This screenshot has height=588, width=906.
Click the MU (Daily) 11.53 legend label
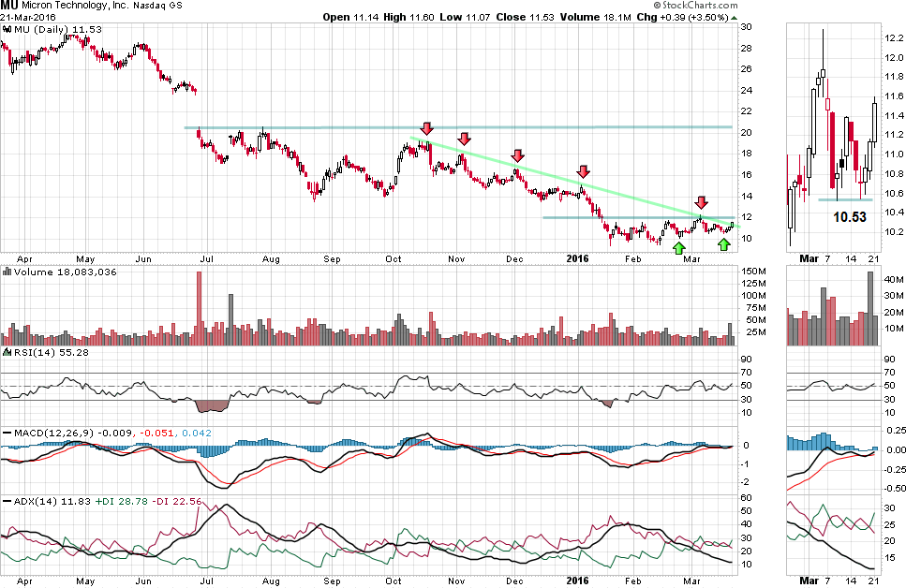click(x=57, y=29)
